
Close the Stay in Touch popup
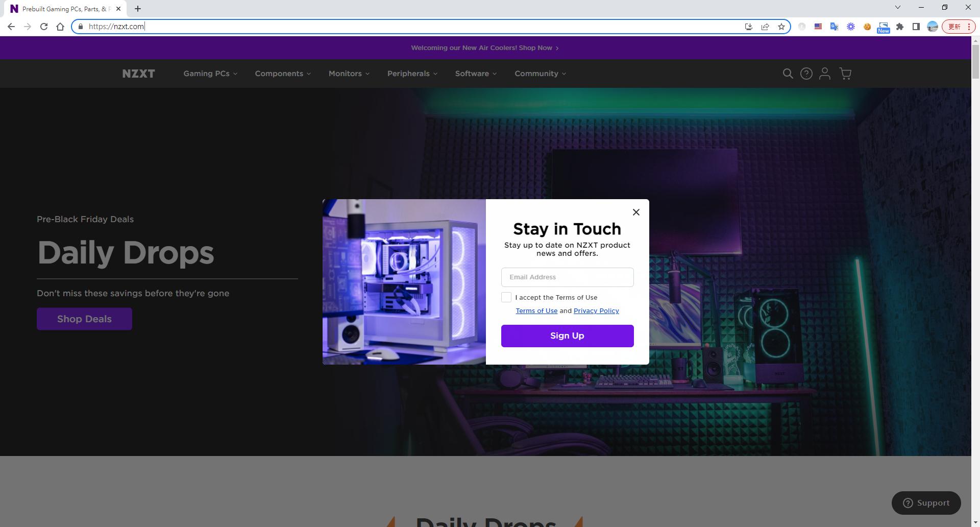point(635,212)
